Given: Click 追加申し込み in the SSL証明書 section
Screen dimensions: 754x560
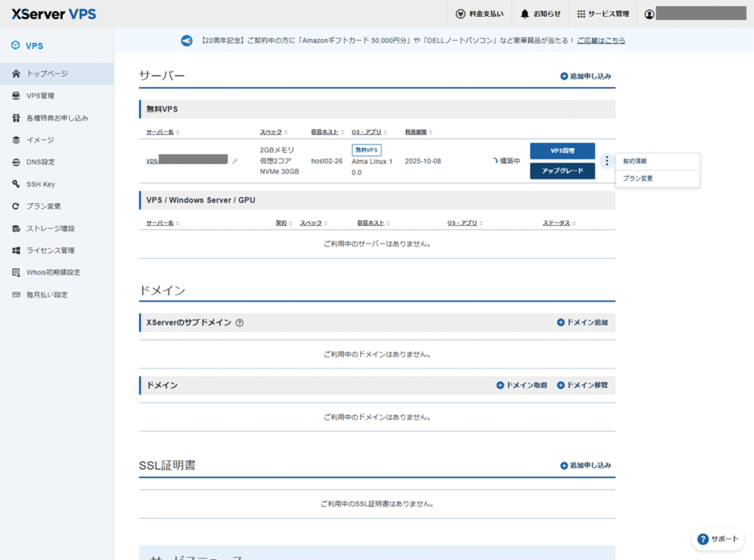Looking at the screenshot, I should [x=585, y=466].
